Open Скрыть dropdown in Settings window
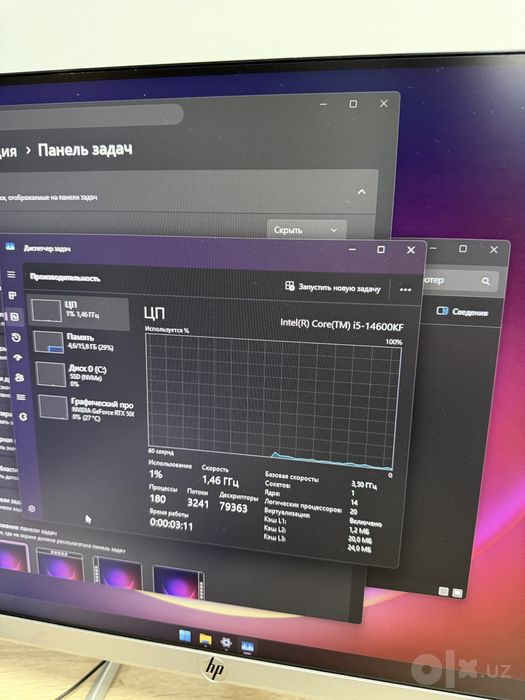Screen dimensions: 525x700 pyautogui.click(x=307, y=230)
